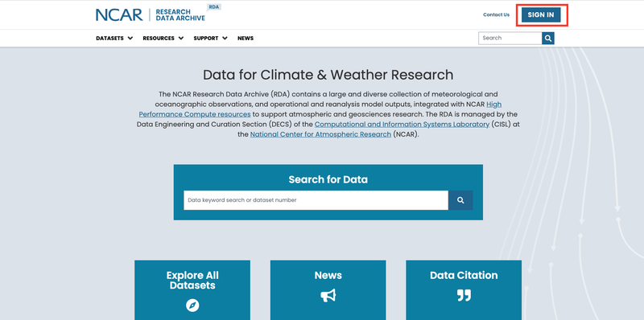This screenshot has height=320, width=644.
Task: Open National Center for Atmospheric Research link
Action: point(320,134)
